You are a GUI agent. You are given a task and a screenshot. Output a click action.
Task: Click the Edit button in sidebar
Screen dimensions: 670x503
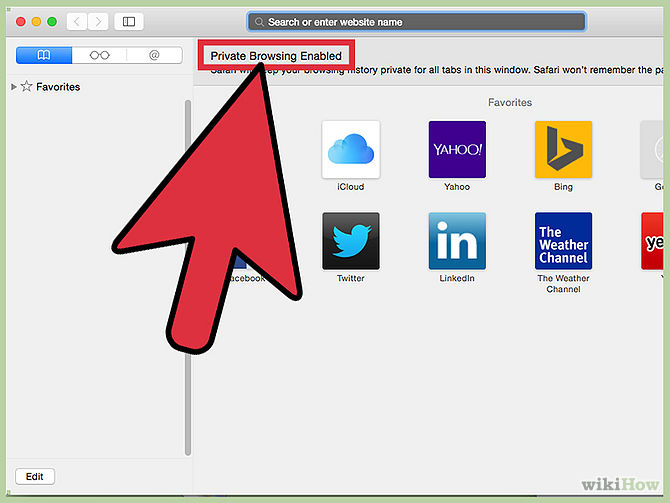(35, 477)
